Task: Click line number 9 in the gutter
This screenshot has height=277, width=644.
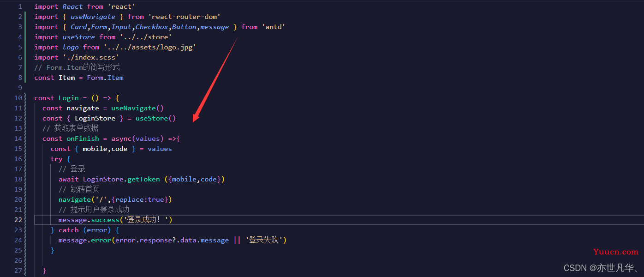Action: [20, 88]
